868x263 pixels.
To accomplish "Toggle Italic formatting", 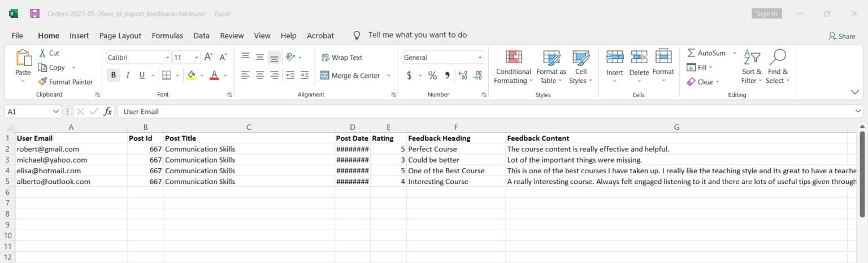I will click(128, 75).
